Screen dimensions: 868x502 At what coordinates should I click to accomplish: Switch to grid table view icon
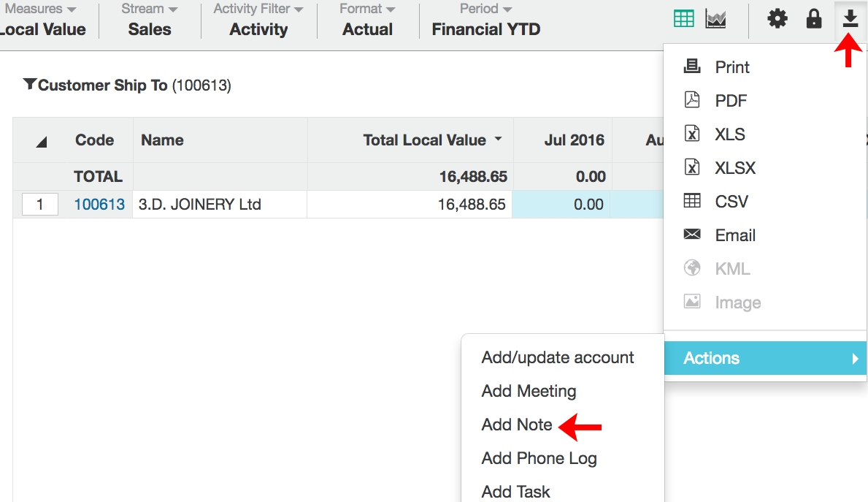click(x=684, y=20)
